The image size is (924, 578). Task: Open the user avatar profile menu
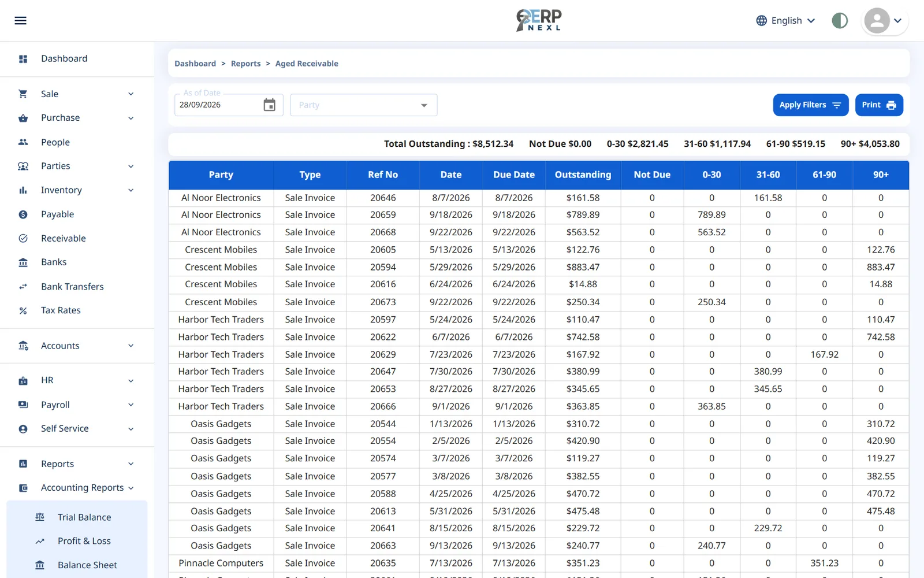click(885, 21)
